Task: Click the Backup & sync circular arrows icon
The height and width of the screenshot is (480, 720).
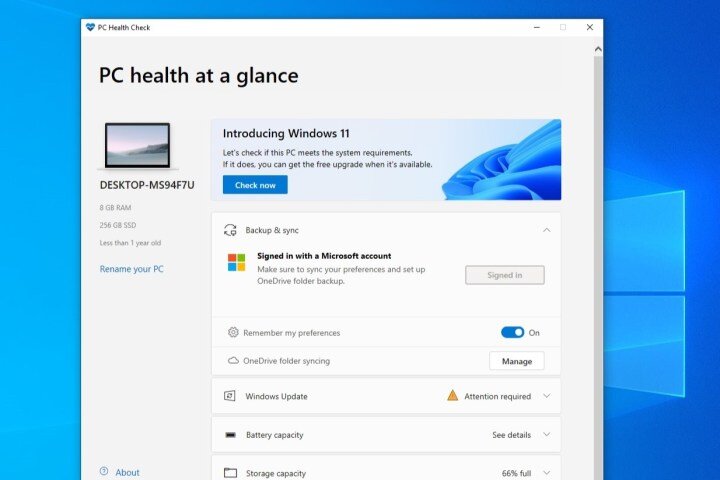Action: pyautogui.click(x=230, y=230)
